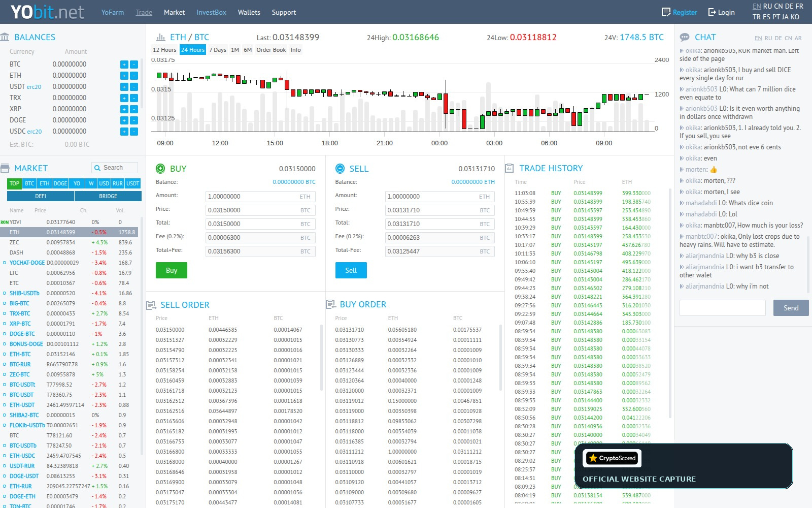Open YoFarm in top navigation
Image resolution: width=812 pixels, height=508 pixels.
coord(113,12)
